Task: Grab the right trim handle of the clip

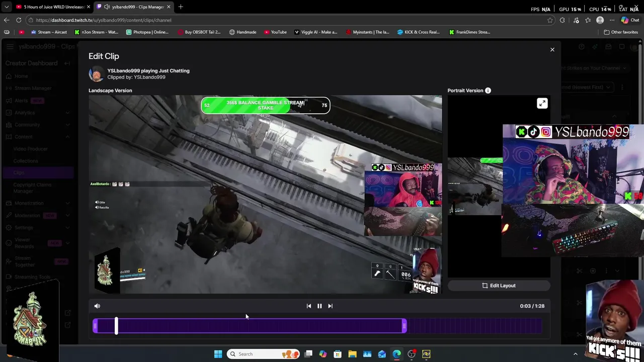Action: [404, 326]
